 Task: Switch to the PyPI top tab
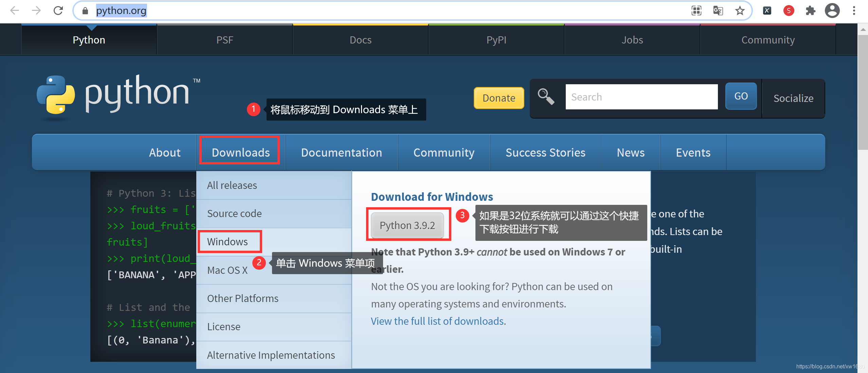496,40
